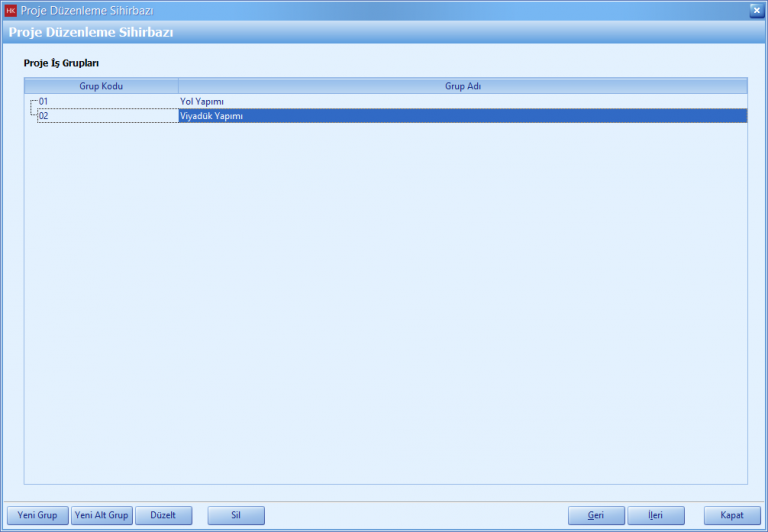
Task: Click the HK application icon in title bar
Action: [11, 10]
